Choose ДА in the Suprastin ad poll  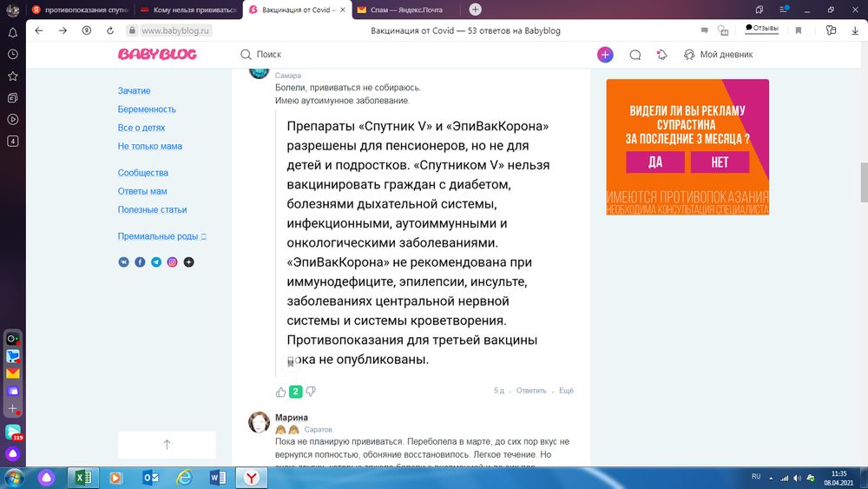click(654, 162)
